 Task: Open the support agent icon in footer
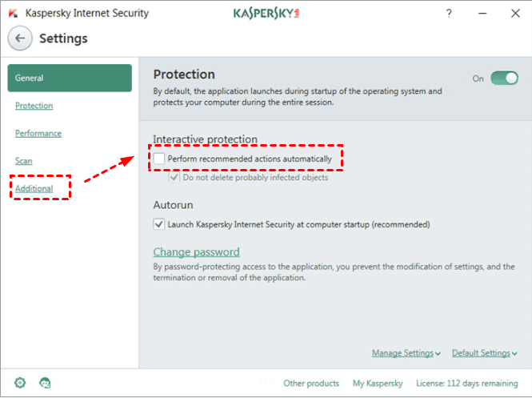(x=46, y=383)
